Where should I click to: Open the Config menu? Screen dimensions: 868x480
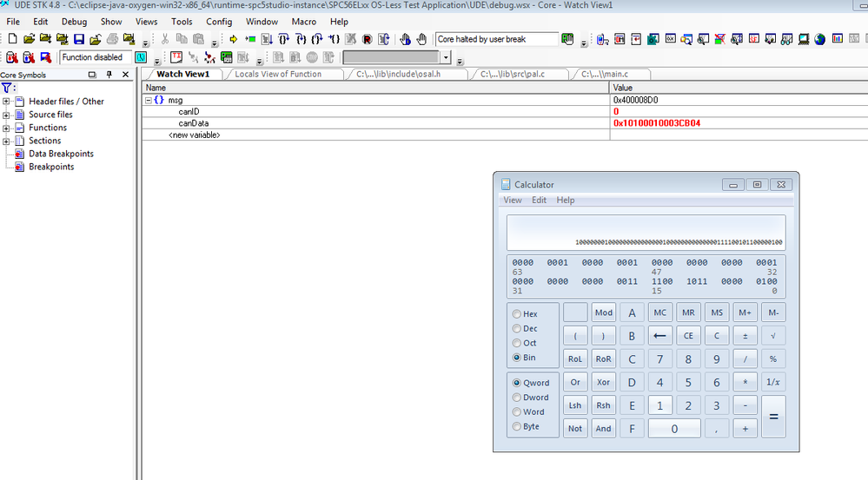tap(219, 22)
